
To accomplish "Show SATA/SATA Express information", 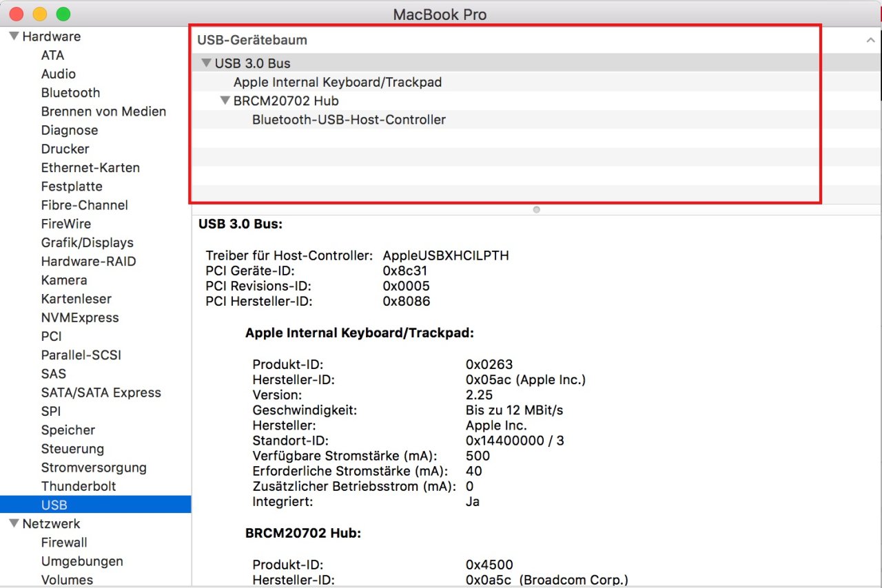I will [101, 392].
